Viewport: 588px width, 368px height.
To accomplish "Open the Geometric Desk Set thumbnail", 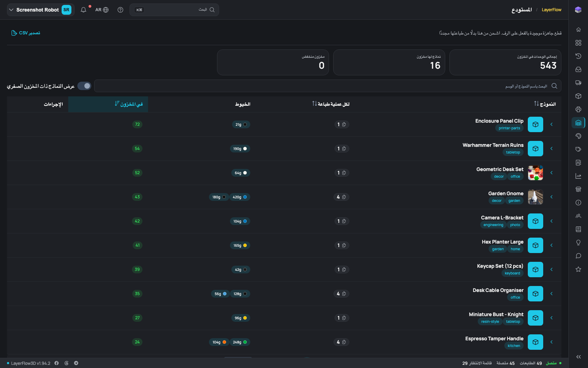I will pyautogui.click(x=535, y=173).
